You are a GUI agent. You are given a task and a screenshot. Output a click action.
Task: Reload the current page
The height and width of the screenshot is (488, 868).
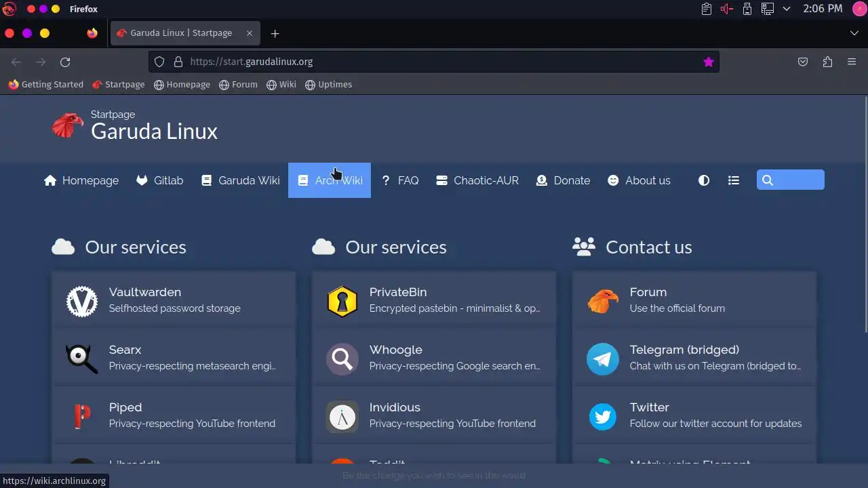tap(65, 62)
